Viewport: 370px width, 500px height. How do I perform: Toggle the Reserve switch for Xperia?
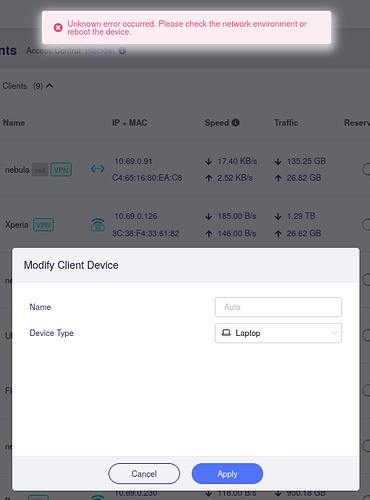point(366,224)
